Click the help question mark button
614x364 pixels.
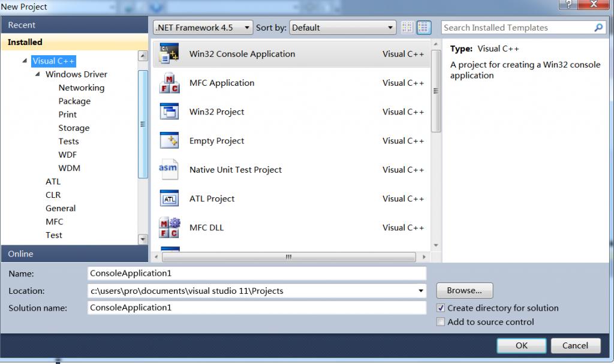point(568,4)
